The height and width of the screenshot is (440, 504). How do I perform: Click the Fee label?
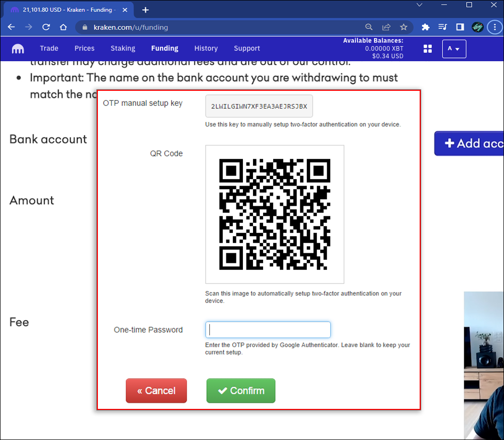tap(19, 322)
